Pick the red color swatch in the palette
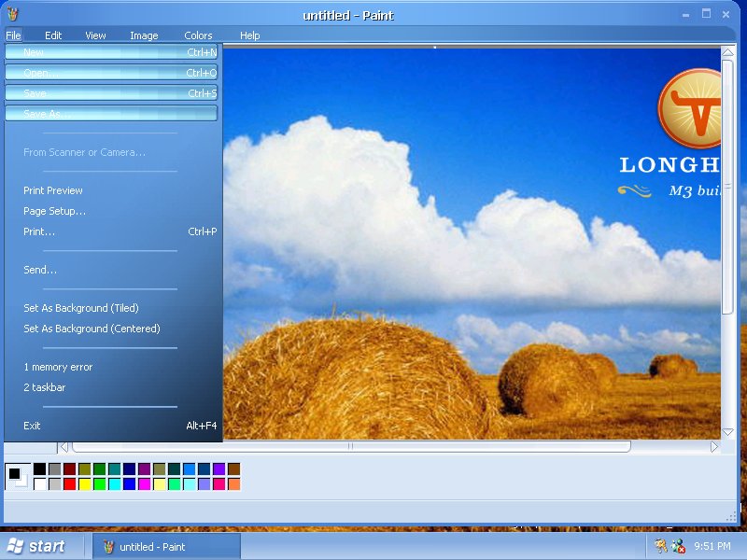 [x=69, y=483]
